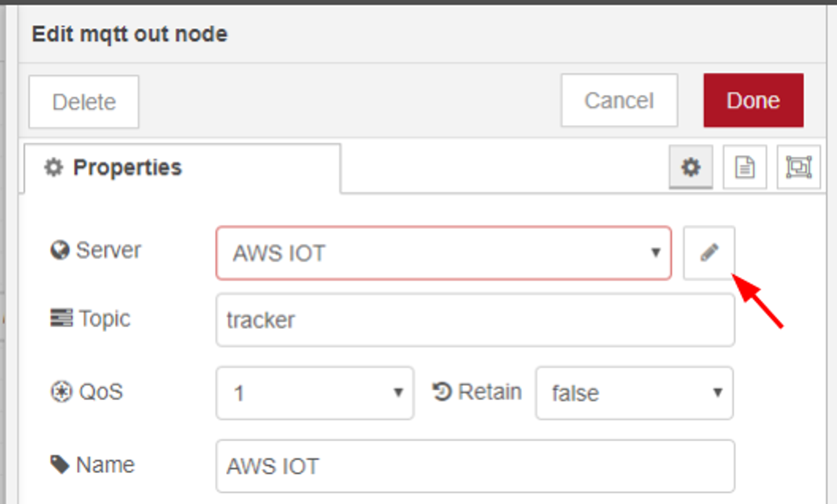The height and width of the screenshot is (504, 837).
Task: Click the Retain refresh icon
Action: (x=441, y=391)
